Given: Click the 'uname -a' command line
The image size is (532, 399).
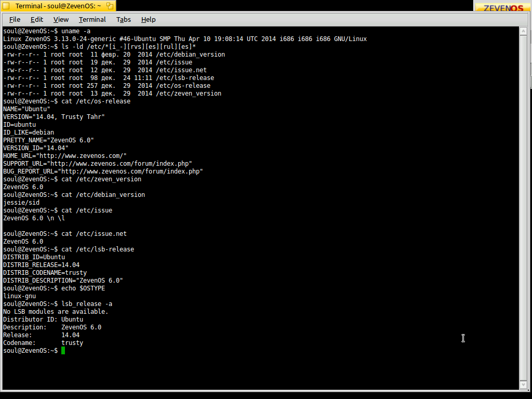Looking at the screenshot, I should [47, 31].
